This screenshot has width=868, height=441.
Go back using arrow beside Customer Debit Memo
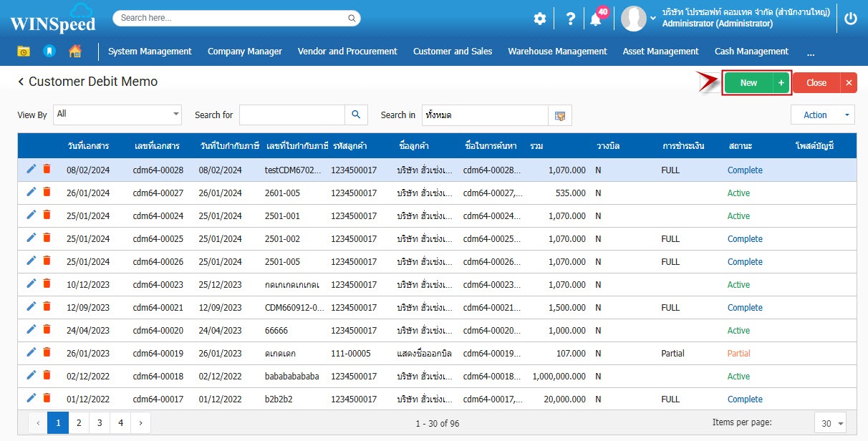21,82
